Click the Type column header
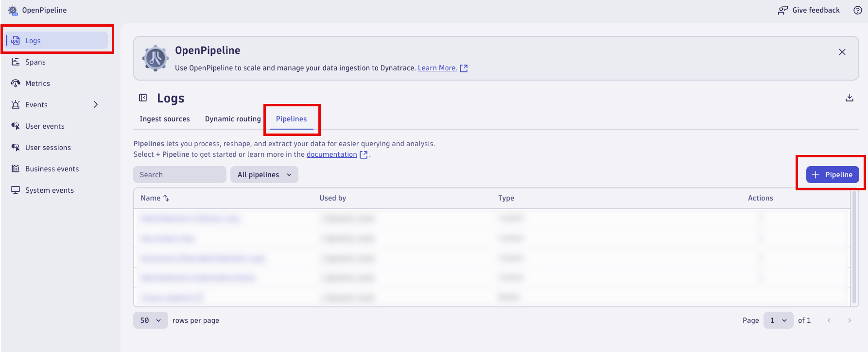 point(506,198)
